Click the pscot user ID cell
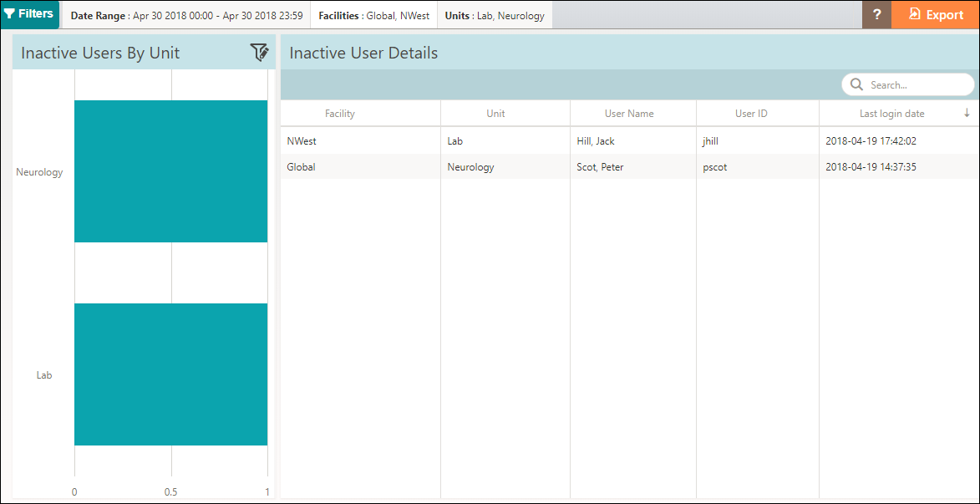980x504 pixels. tap(715, 167)
